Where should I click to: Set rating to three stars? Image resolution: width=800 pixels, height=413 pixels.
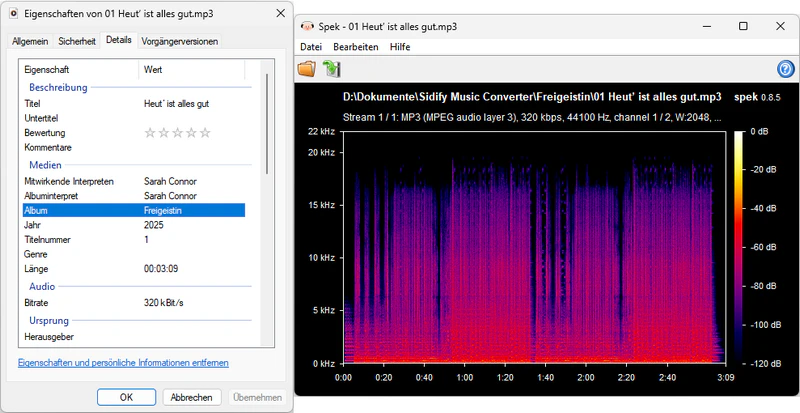point(178,133)
